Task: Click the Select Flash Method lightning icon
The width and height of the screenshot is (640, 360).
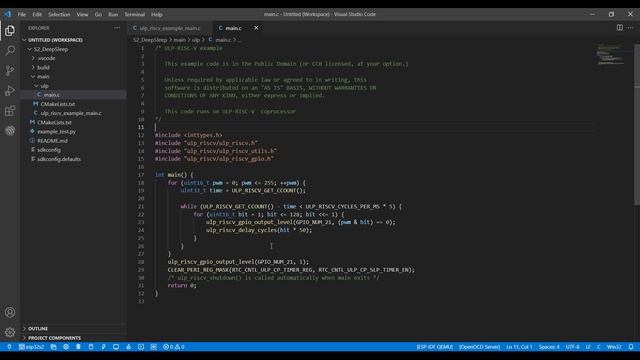Action: (103, 347)
